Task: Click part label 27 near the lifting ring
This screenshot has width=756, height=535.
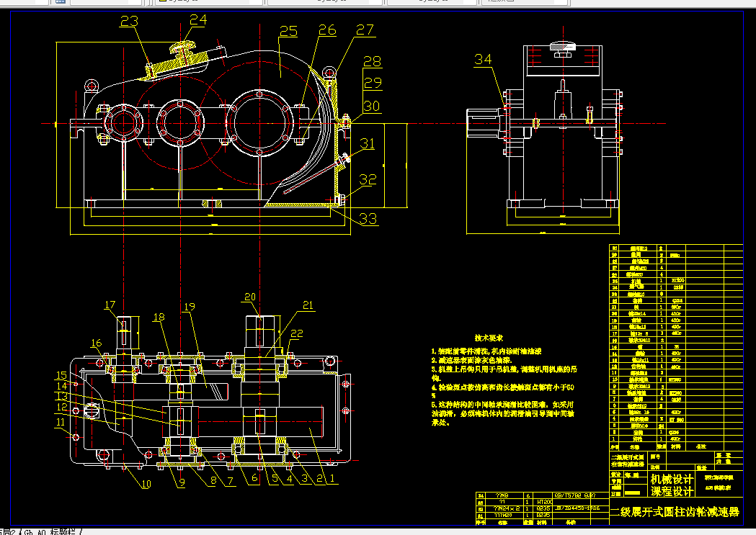Action: tap(365, 30)
